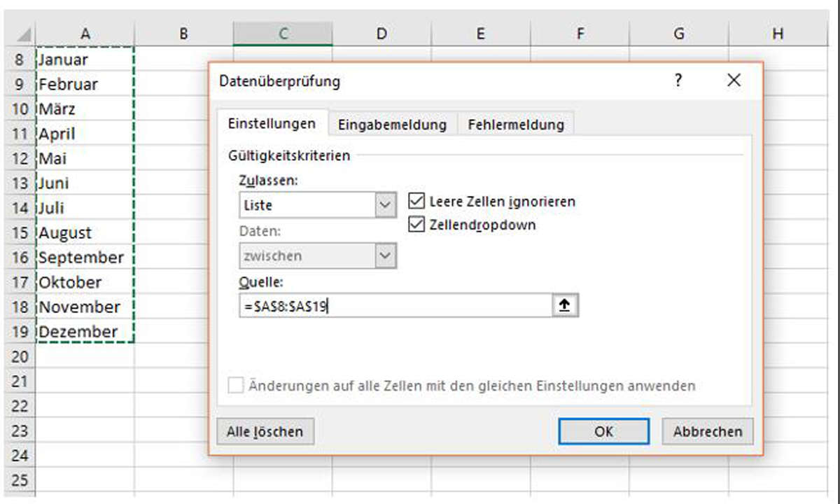Select row 25 header

[20, 480]
